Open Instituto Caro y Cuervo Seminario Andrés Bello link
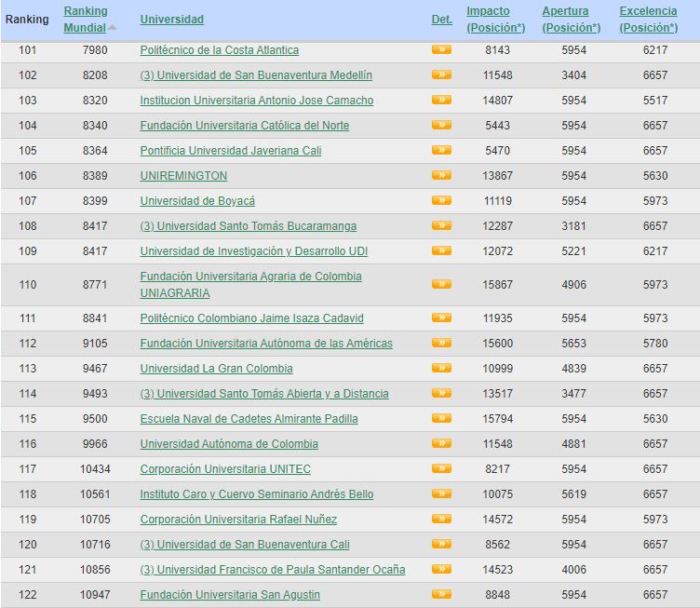The width and height of the screenshot is (700, 608). coord(257,494)
